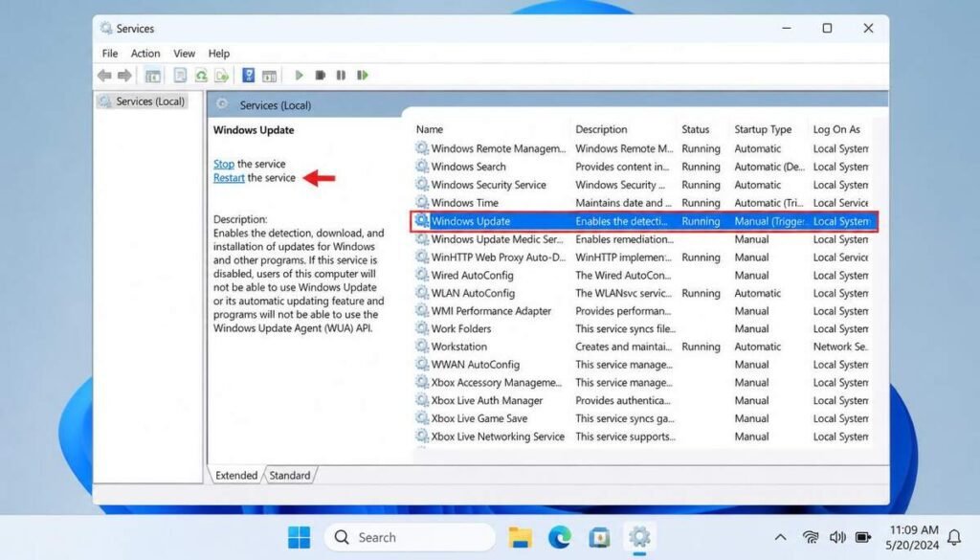Click the gear icon of Work Folders row
Image resolution: width=980 pixels, height=560 pixels.
click(422, 328)
